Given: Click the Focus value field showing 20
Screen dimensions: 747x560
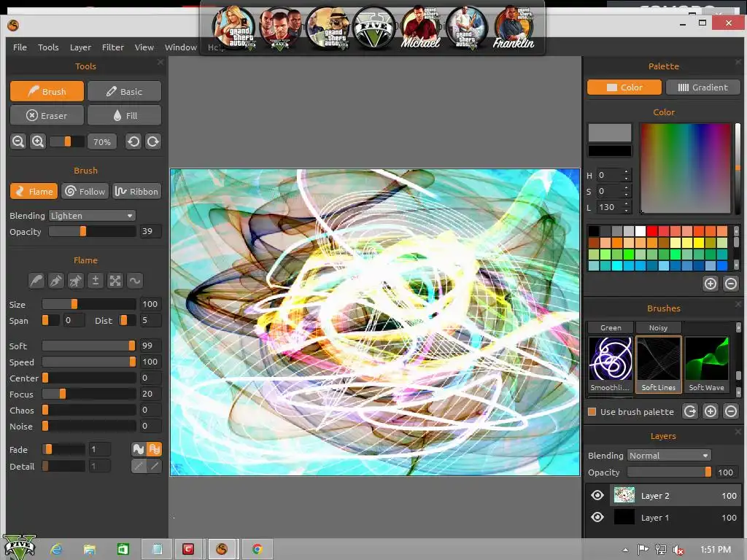Looking at the screenshot, I should tap(150, 394).
